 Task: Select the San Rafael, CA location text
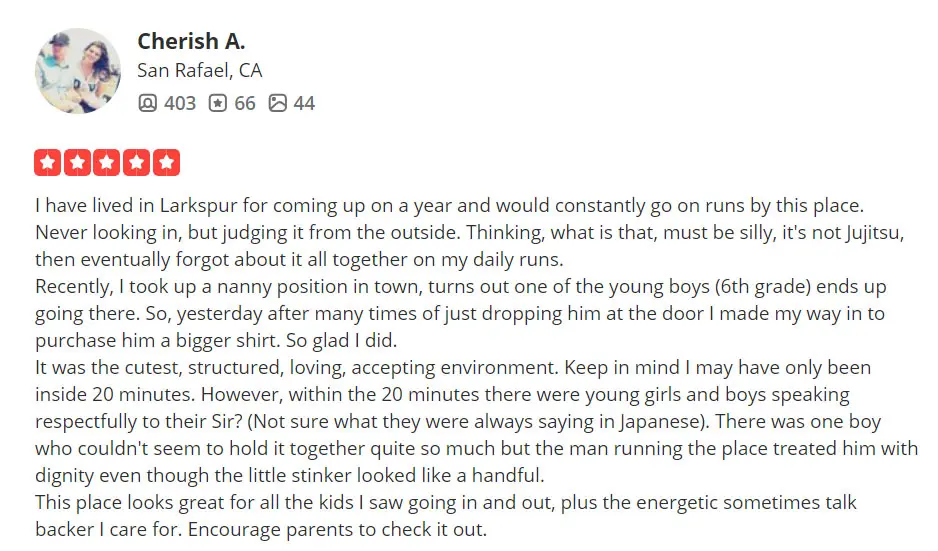(x=199, y=71)
